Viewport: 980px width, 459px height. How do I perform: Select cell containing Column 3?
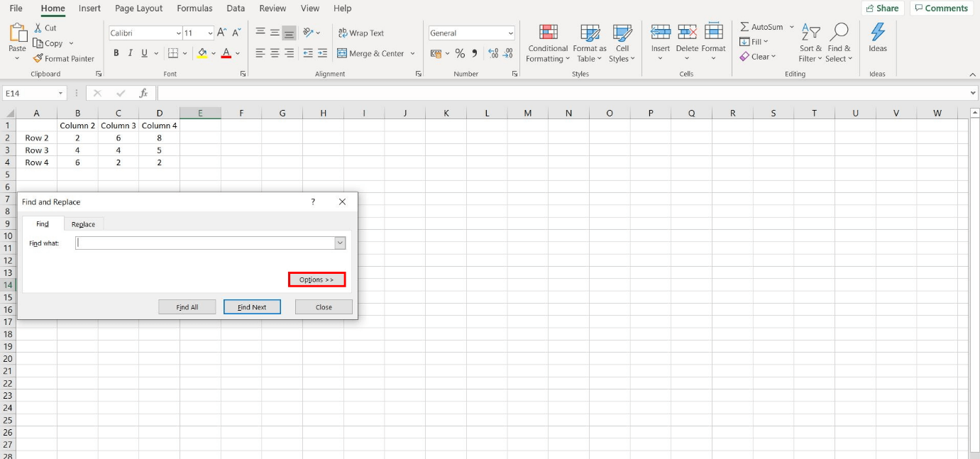(x=119, y=126)
